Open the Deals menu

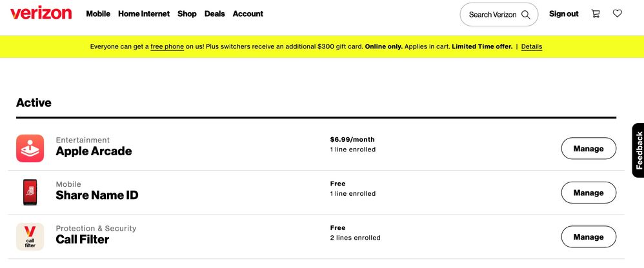point(214,14)
